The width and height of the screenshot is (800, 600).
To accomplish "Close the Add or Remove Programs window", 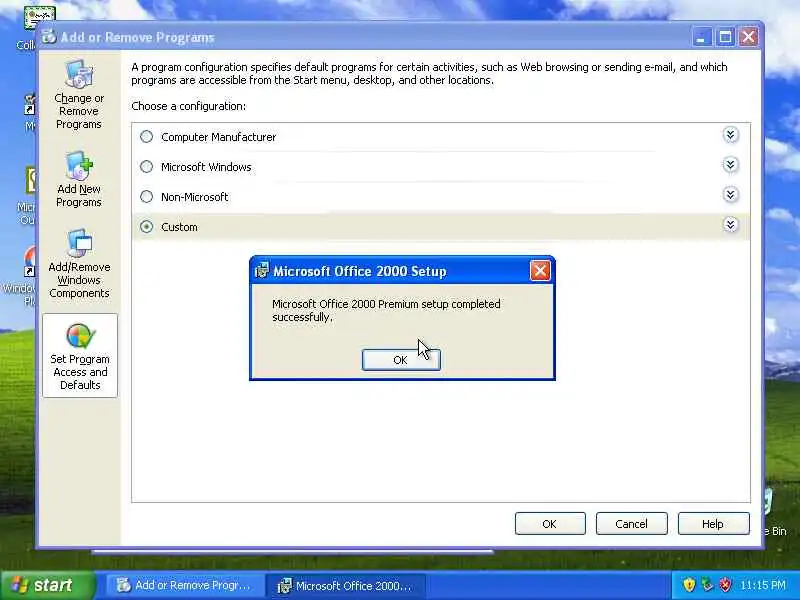I will pos(748,37).
